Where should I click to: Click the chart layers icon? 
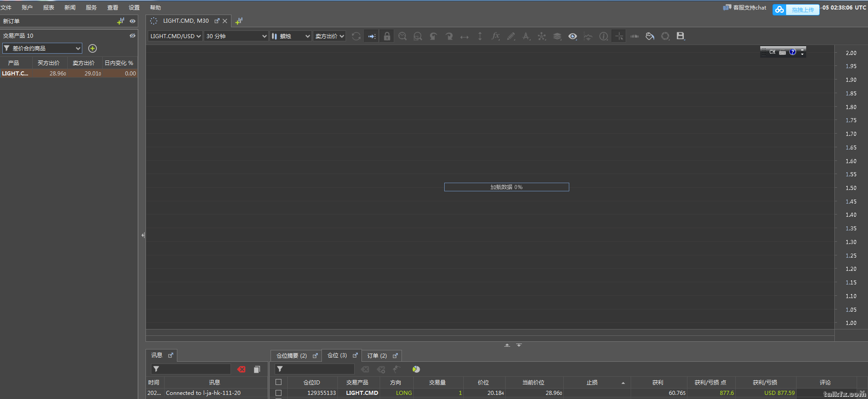point(557,36)
